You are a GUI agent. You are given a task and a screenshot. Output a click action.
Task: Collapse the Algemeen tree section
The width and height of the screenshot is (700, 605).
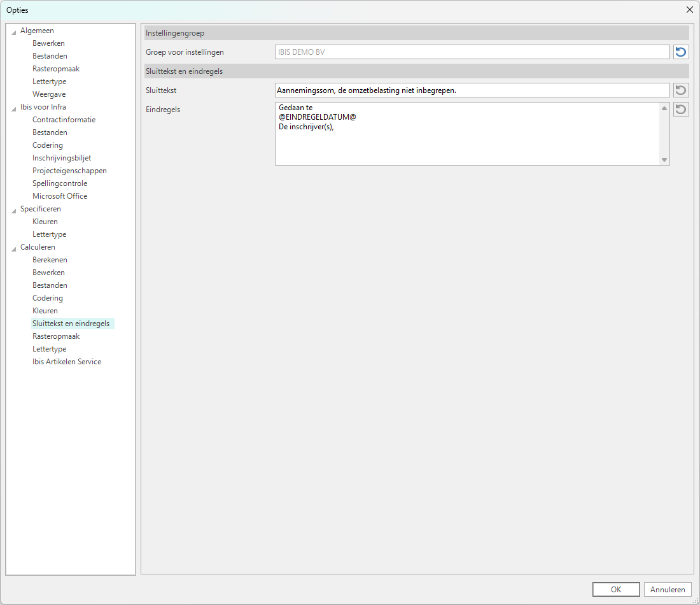coord(14,31)
